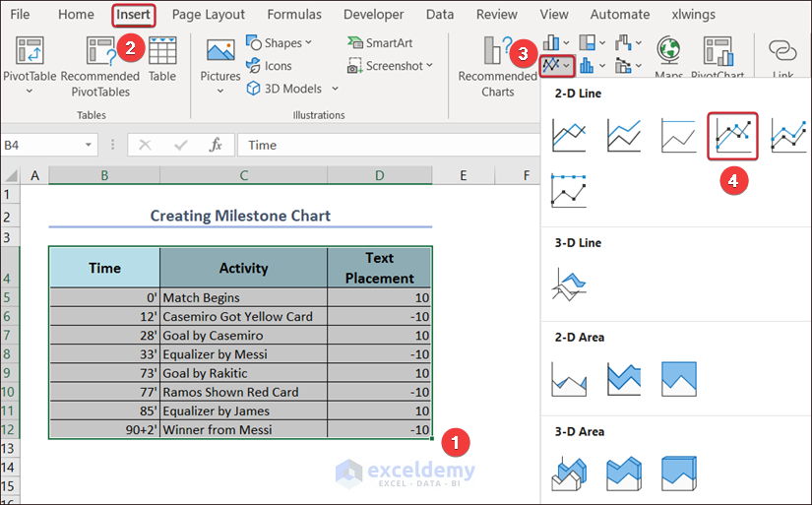Switch to the Insert tab
Image resolution: width=812 pixels, height=505 pixels.
(x=134, y=15)
